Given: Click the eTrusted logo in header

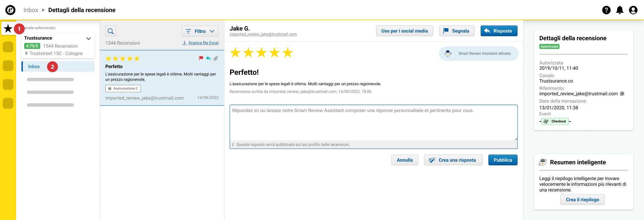Looking at the screenshot, I should pos(10,10).
